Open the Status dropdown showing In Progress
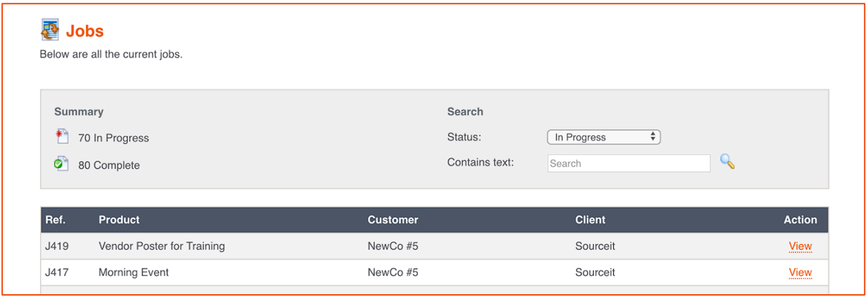 tap(603, 137)
